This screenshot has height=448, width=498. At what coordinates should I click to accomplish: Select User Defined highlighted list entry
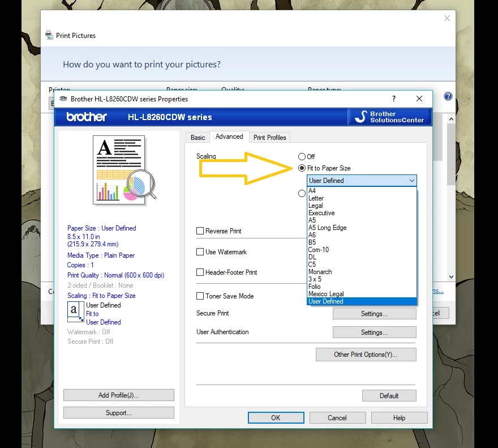coord(362,301)
